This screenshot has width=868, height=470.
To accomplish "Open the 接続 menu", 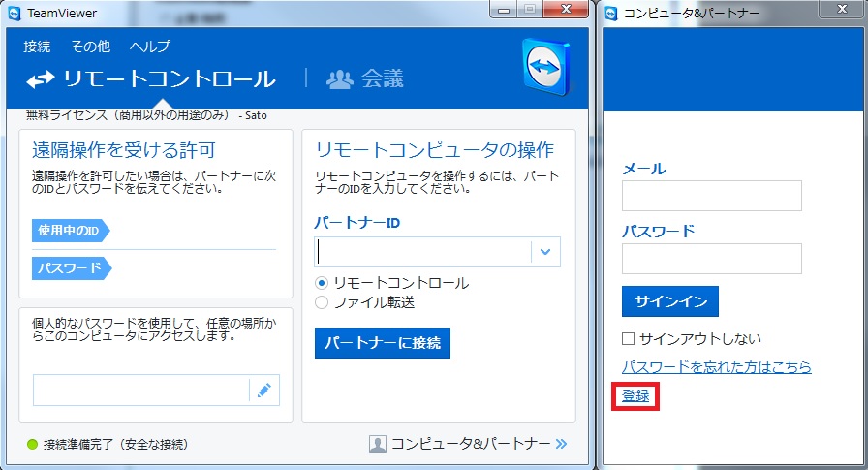I will tap(37, 46).
